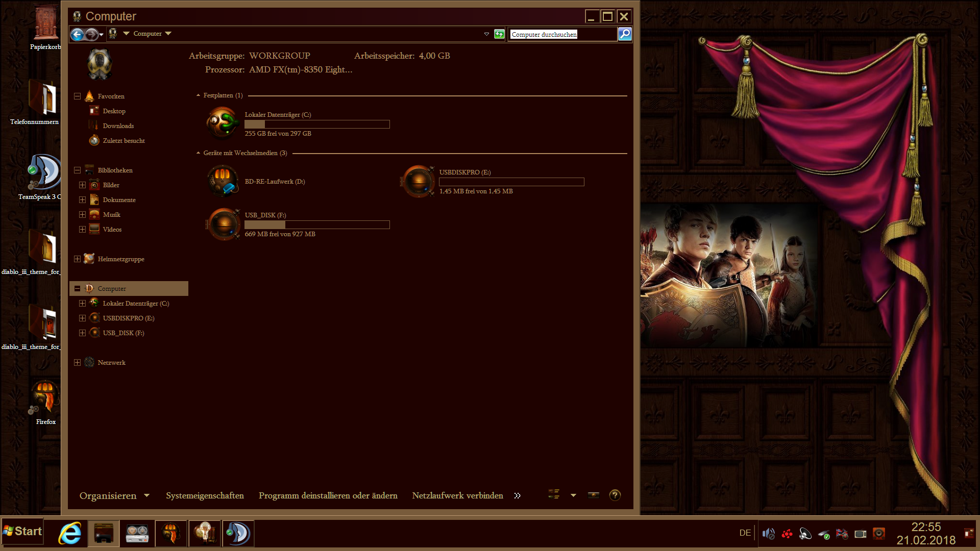This screenshot has height=551, width=980.
Task: Open the view options dropdown arrow
Action: 573,495
